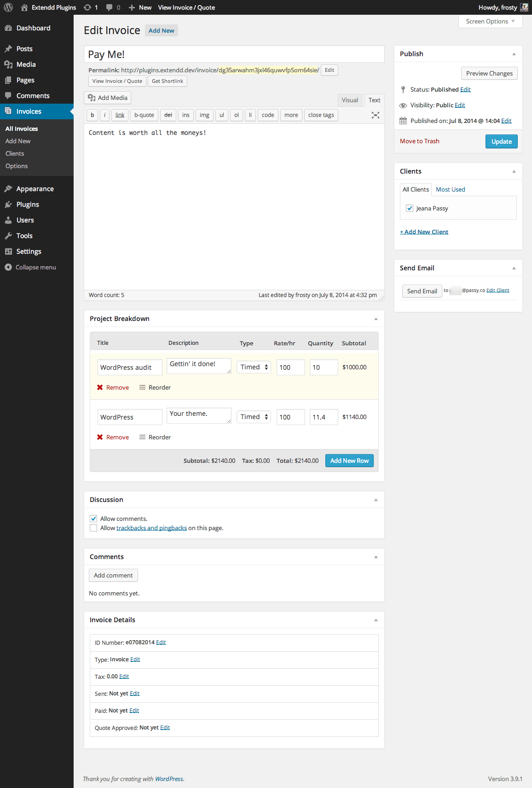Select the Most Used clients tab
Image resolution: width=532 pixels, height=788 pixels.
coord(451,189)
